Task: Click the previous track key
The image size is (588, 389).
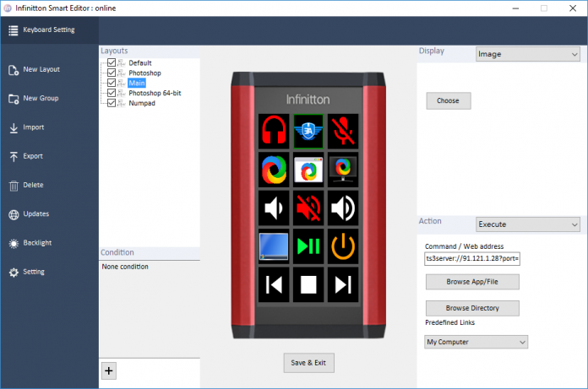Action: coord(274,284)
